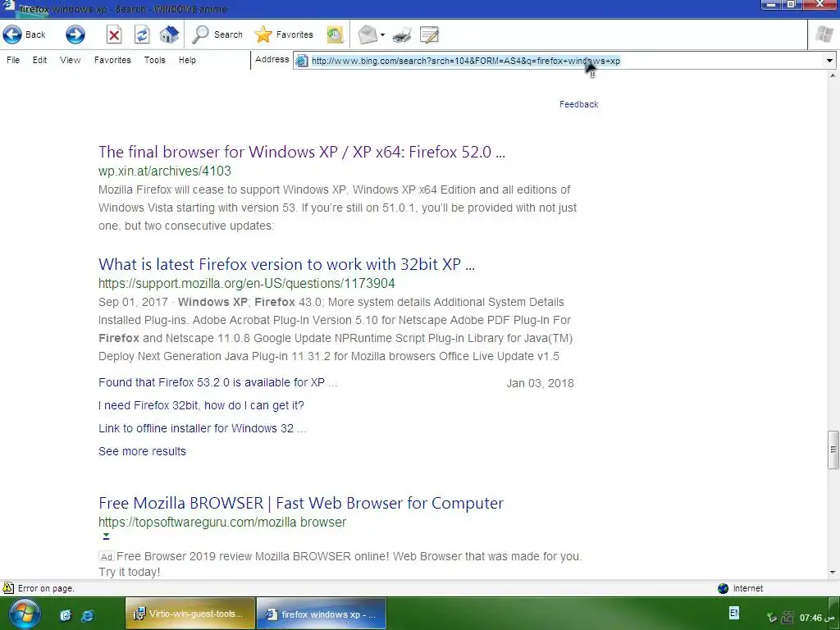This screenshot has width=840, height=630.
Task: Click the taskbar clock showing 07:46
Action: click(818, 619)
